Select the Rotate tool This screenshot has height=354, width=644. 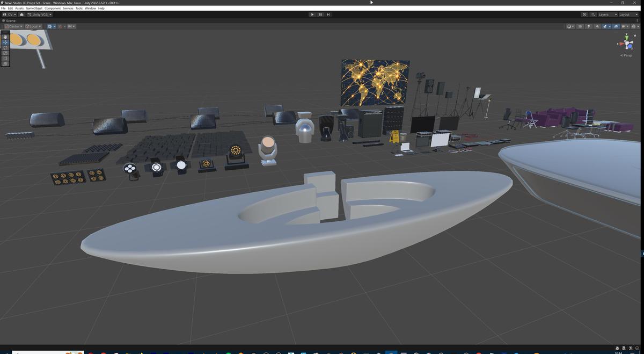point(5,48)
